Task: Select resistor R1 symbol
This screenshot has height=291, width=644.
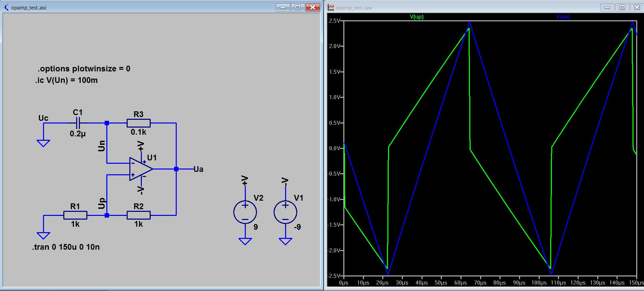Action: tap(75, 215)
